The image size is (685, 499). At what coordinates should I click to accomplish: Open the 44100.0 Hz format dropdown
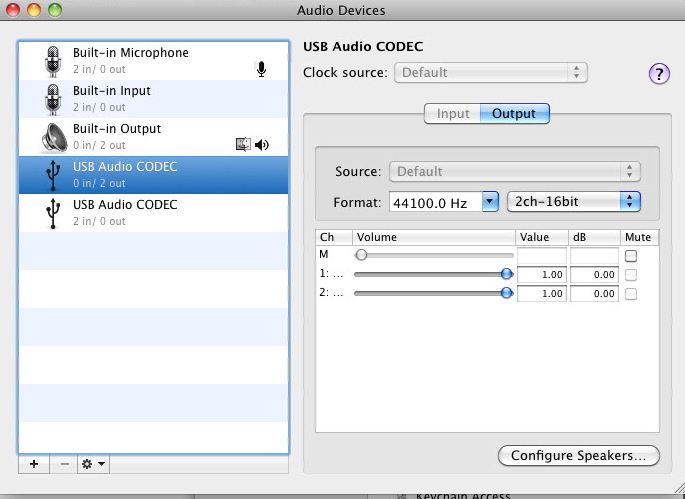(490, 202)
